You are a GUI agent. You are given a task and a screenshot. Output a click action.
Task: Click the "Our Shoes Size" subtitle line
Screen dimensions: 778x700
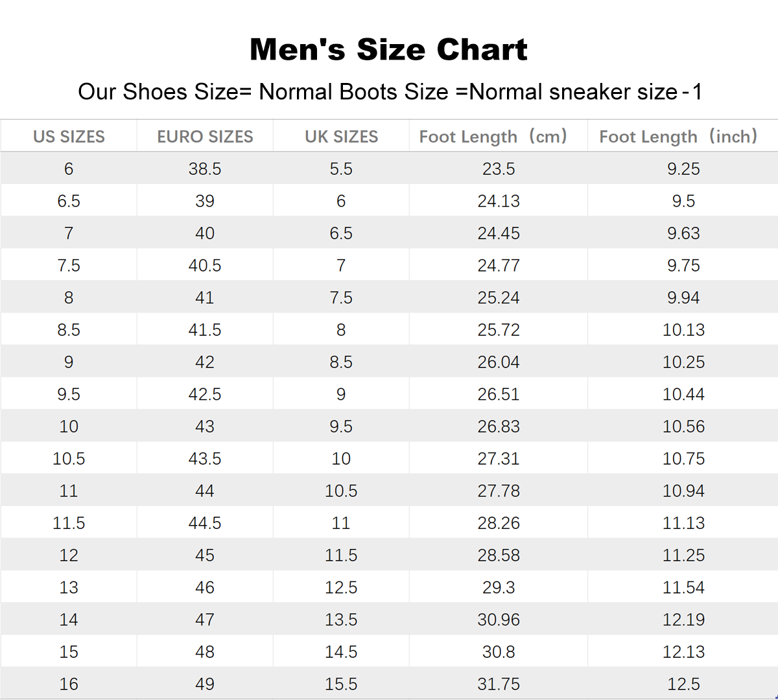click(390, 92)
